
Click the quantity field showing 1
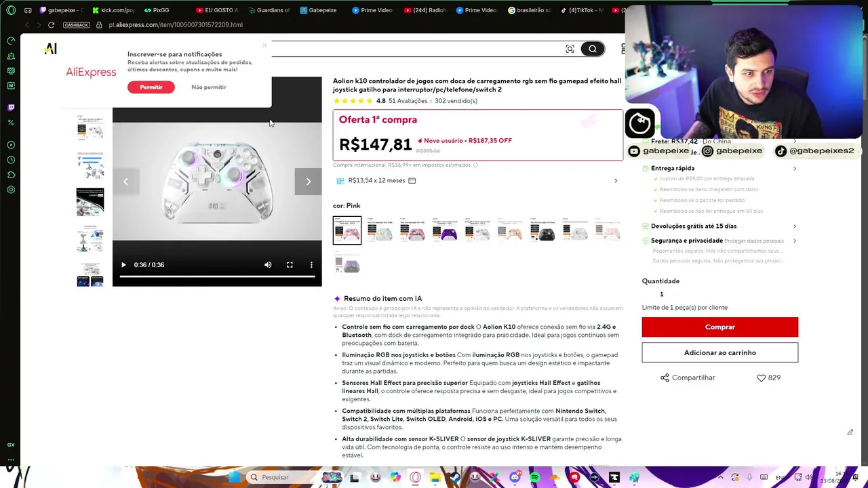[662, 294]
